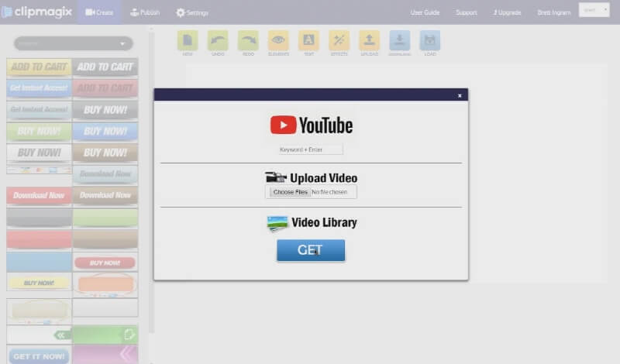Select the blank red button graphic
Image resolution: width=620 pixels, height=364 pixels.
pos(39,239)
